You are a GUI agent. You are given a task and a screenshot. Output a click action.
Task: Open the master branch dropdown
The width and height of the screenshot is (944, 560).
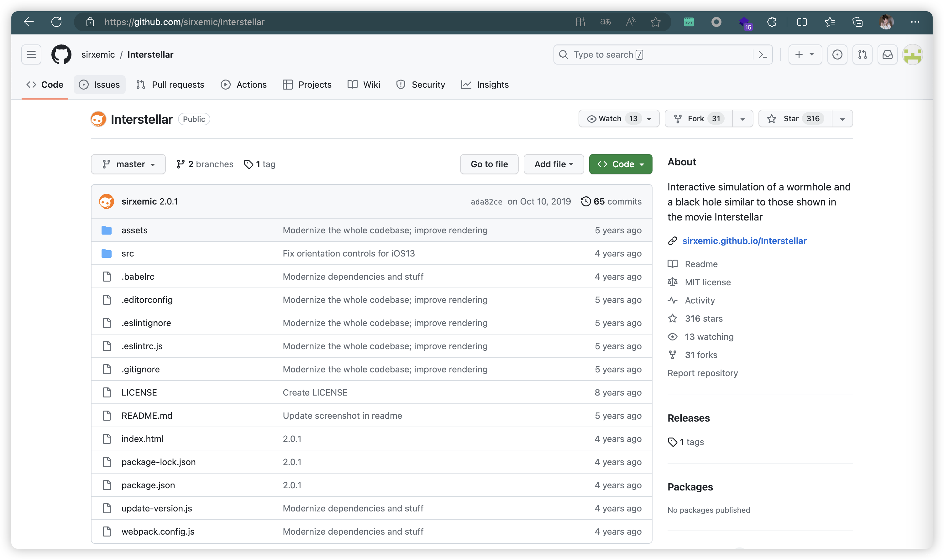[x=128, y=164]
